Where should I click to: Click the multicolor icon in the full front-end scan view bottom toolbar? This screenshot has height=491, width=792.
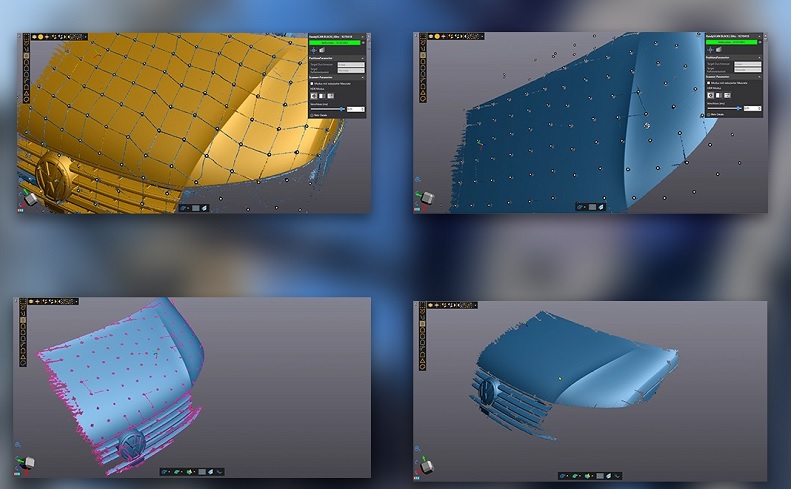pyautogui.click(x=587, y=476)
